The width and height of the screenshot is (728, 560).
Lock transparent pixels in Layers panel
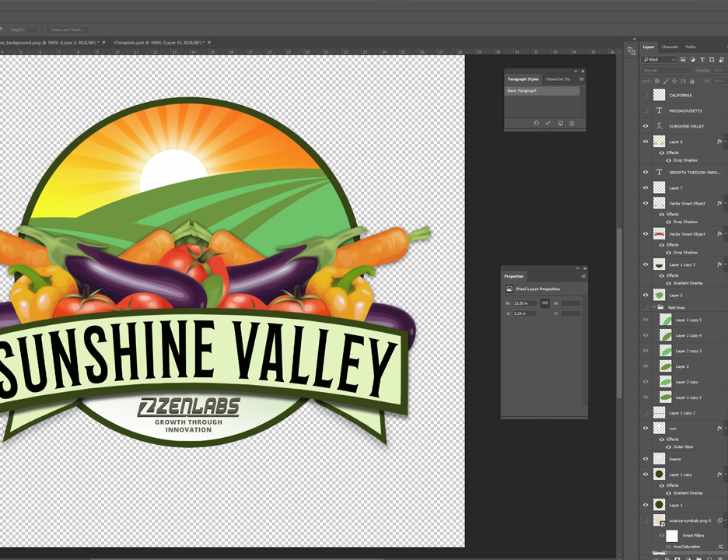point(657,81)
